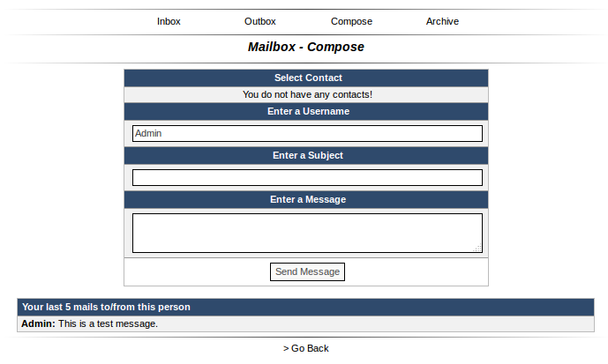
Task: Click the 'Enter a Message' header
Action: pos(306,200)
